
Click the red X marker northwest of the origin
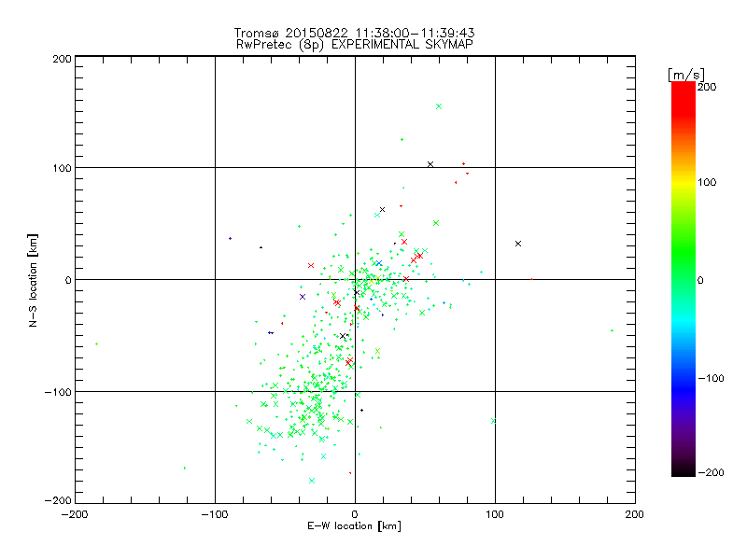[x=311, y=266]
